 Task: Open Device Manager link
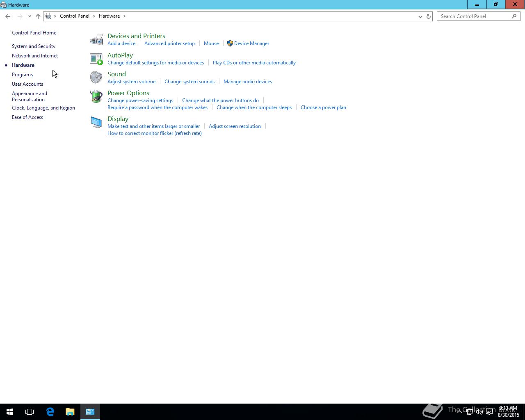(251, 43)
